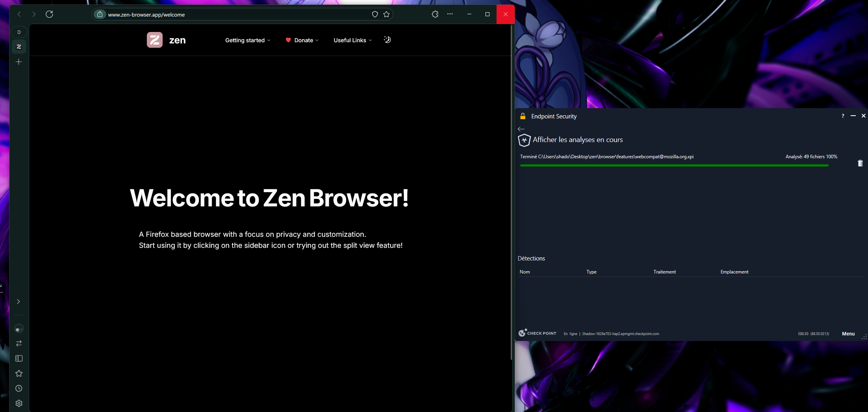This screenshot has width=868, height=412.
Task: Open a new tab with the plus icon
Action: click(19, 62)
